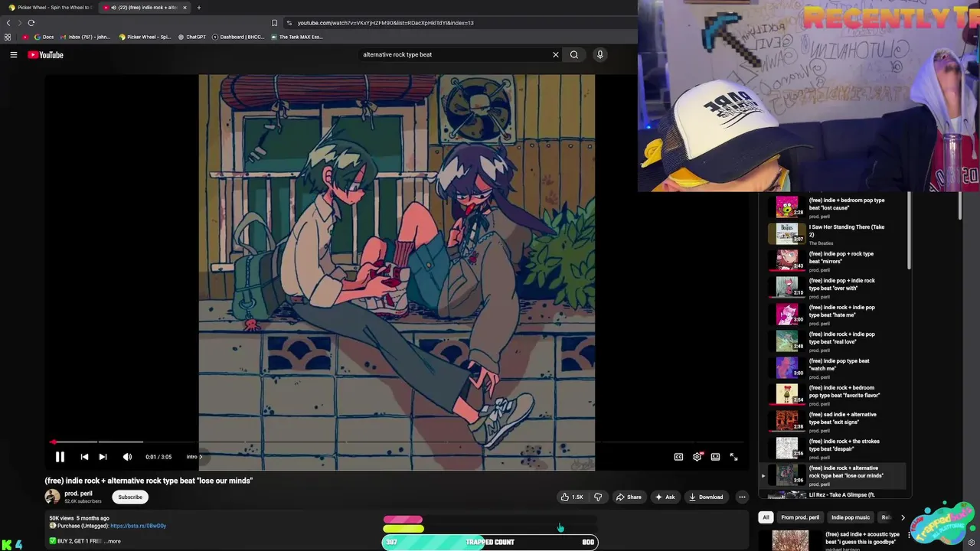Open the prod. peril channel name link
Viewport: 980px width, 551px height.
click(x=78, y=494)
